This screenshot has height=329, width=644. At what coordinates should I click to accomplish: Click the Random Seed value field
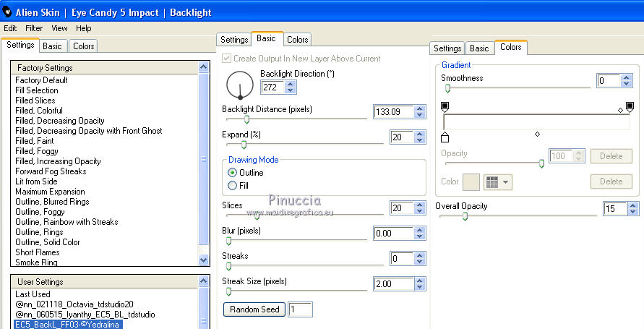pyautogui.click(x=300, y=309)
